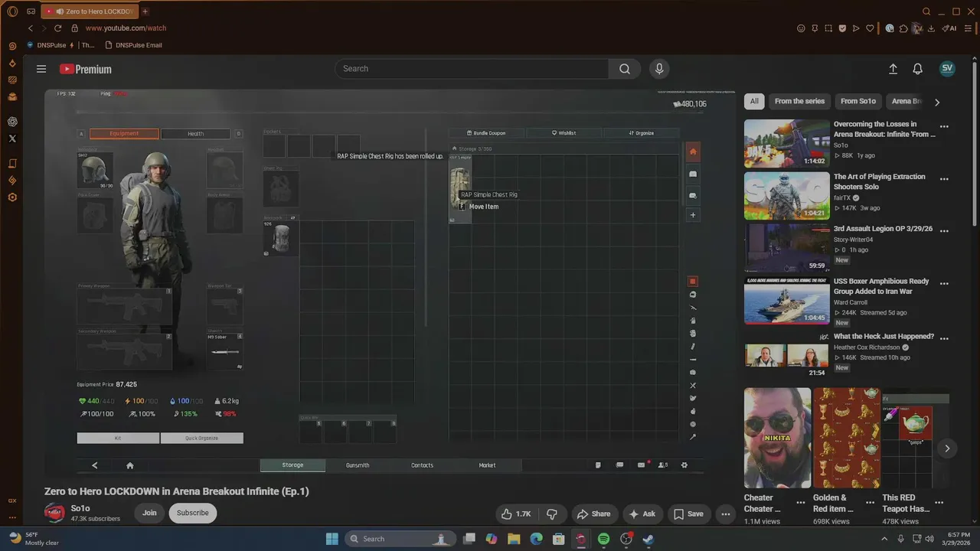The width and height of the screenshot is (980, 551).
Task: Open the YouTube guide hamburger menu
Action: pos(41,69)
